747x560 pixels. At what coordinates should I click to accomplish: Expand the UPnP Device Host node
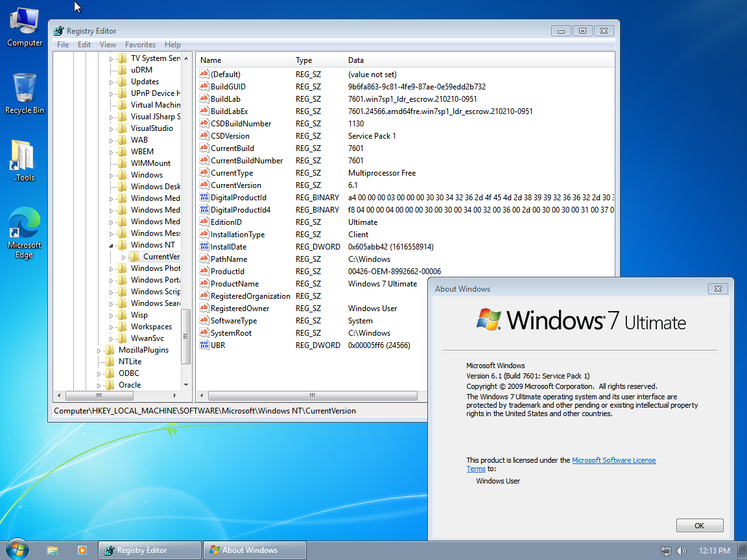(111, 94)
